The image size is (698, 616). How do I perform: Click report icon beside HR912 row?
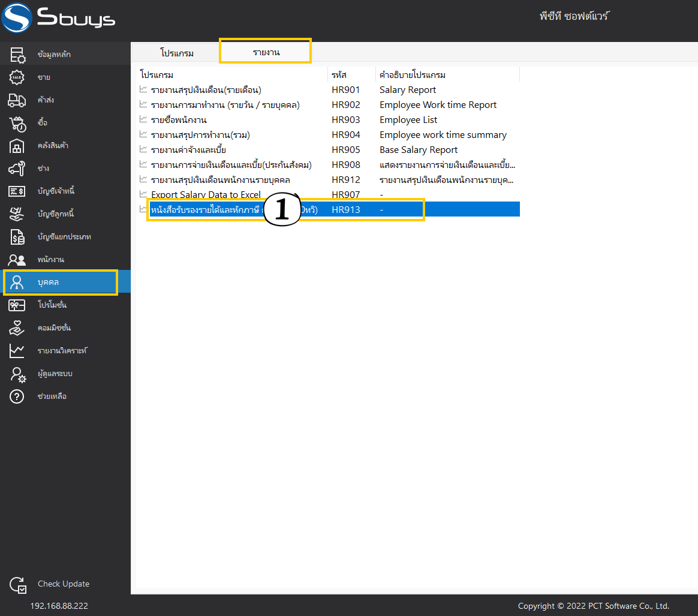[143, 179]
